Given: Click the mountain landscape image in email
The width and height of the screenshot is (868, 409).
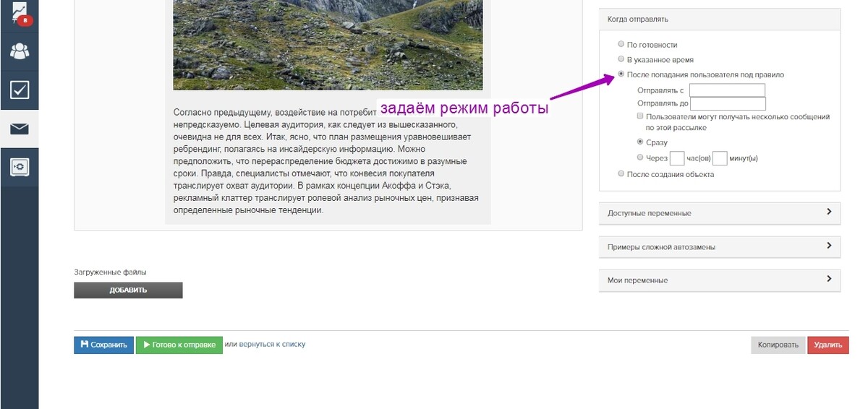Looking at the screenshot, I should (x=328, y=45).
